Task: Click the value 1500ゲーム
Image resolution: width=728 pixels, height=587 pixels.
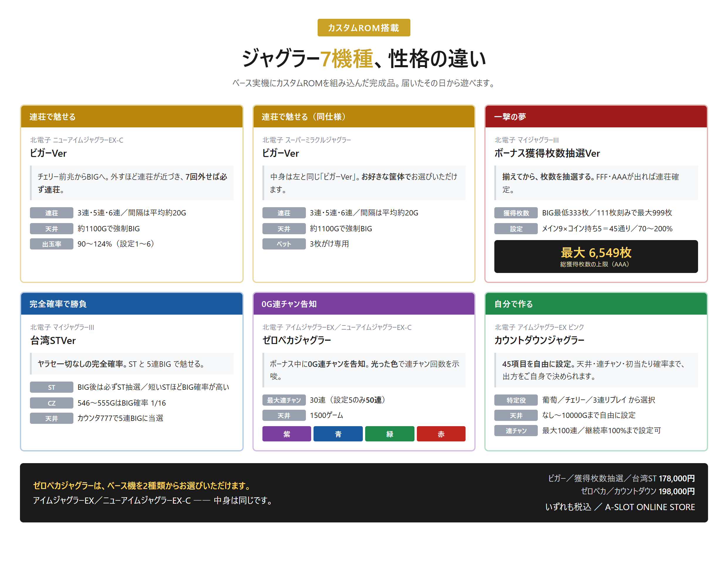Action: point(326,415)
